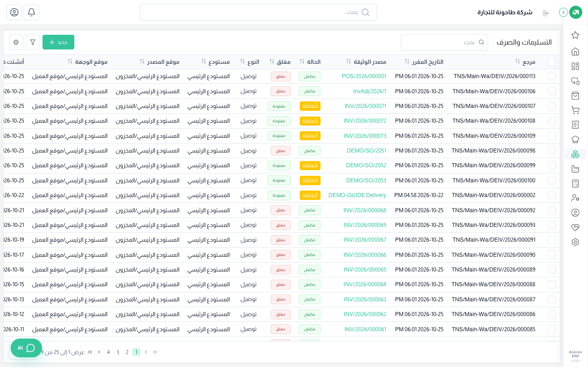The image size is (588, 368).
Task: Open the handshake heart icon in sidebar
Action: click(x=575, y=227)
